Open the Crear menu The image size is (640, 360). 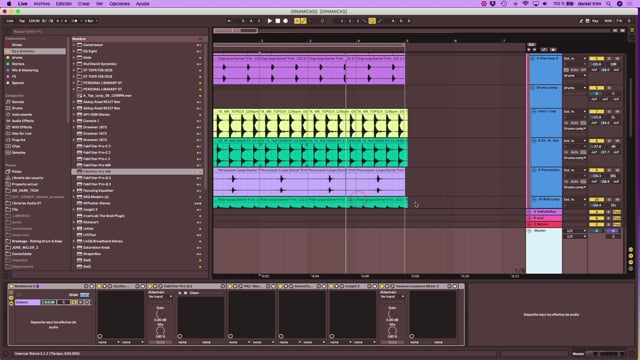[x=84, y=4]
